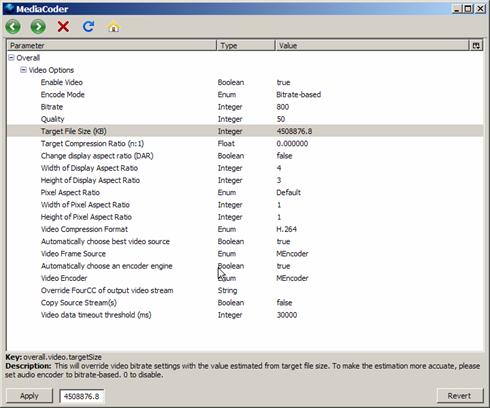The image size is (490, 408).
Task: Click the Type column header
Action: coord(246,46)
